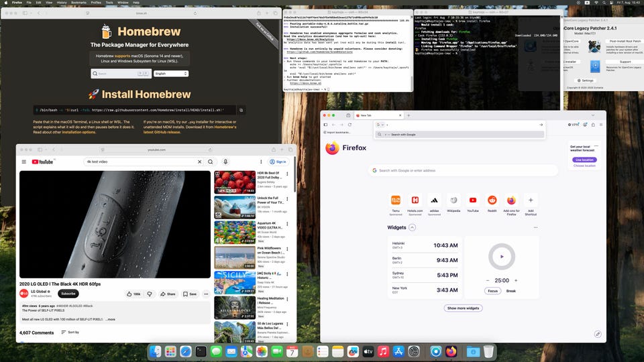Click the Safari sidebar button in the Homebrew window
Screen dimensions: 644x362
pos(25,13)
